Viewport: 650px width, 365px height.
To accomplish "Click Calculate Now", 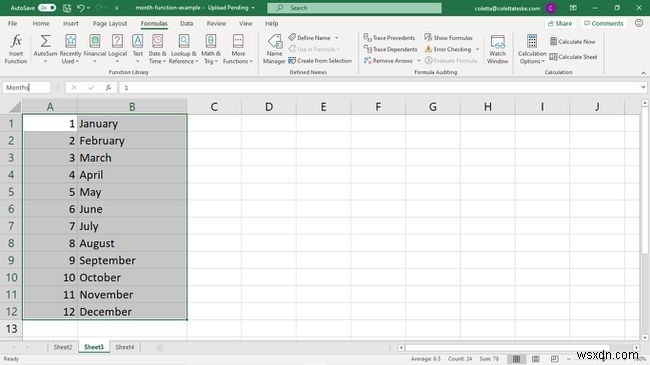I will (x=573, y=41).
